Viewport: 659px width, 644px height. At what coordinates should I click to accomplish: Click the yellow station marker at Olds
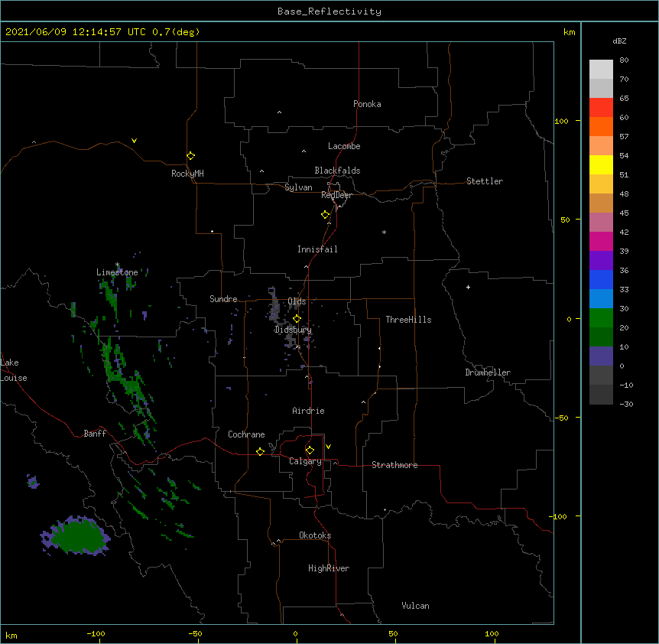(297, 319)
